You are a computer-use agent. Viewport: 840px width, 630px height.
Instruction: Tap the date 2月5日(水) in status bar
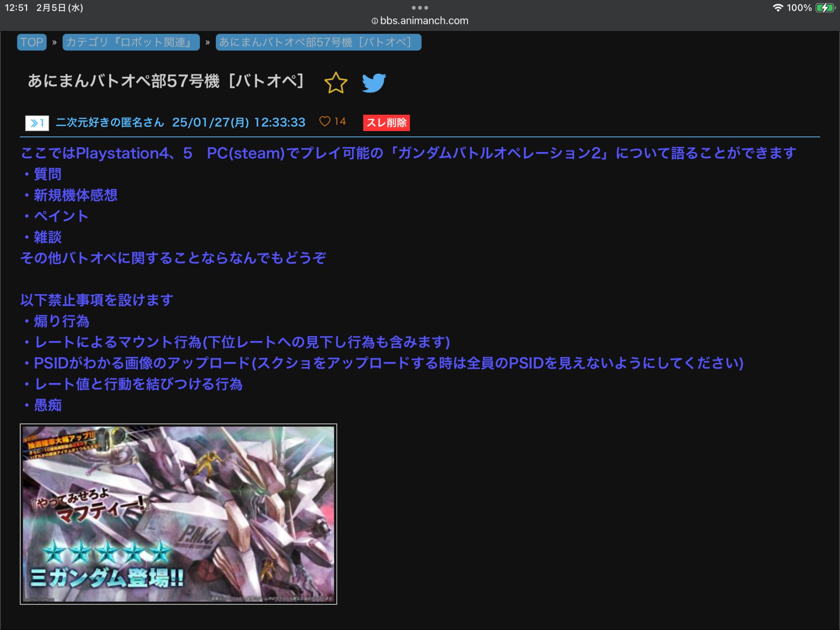60,8
